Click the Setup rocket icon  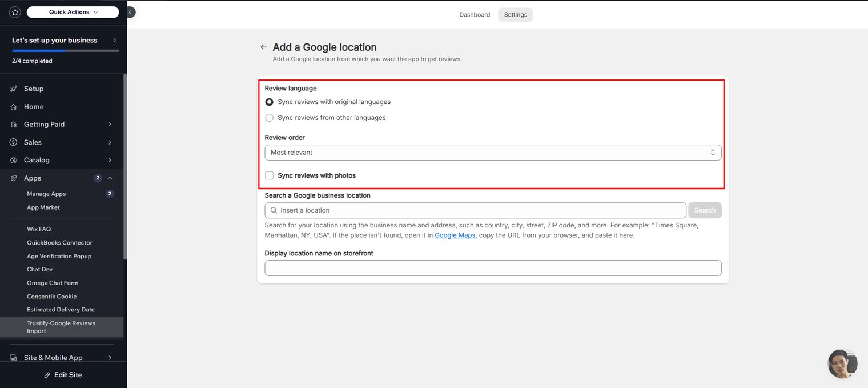coord(14,89)
